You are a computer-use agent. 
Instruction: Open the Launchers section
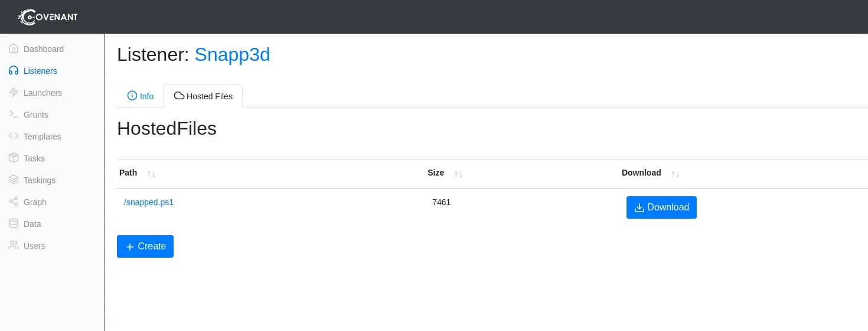43,93
